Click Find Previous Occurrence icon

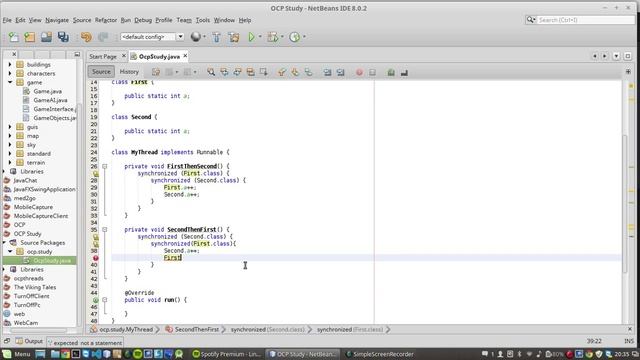[x=224, y=72]
